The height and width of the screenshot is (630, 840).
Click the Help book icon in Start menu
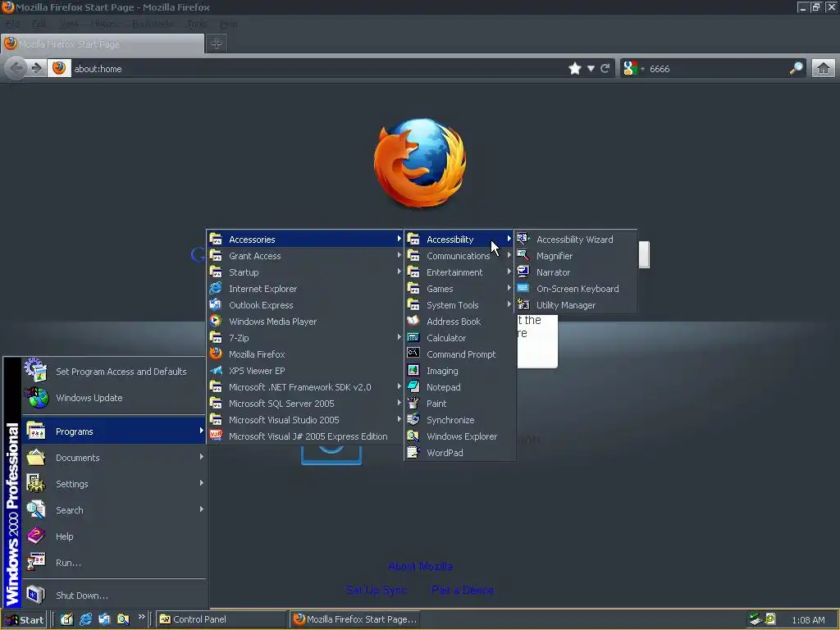[x=36, y=536]
